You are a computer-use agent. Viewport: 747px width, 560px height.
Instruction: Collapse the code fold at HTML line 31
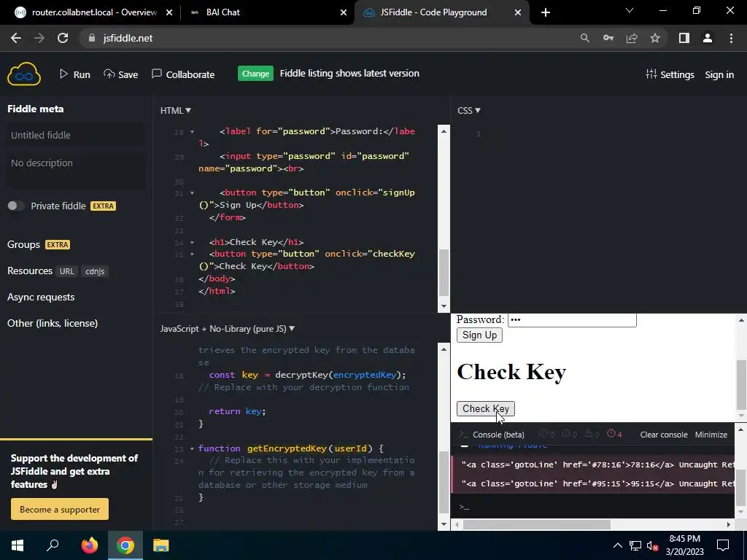pos(192,192)
